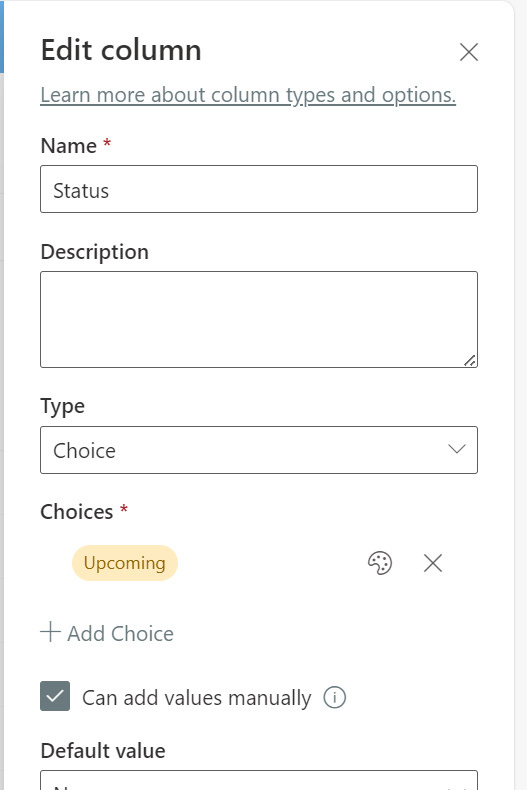
Task: Click the Type field label
Action: (x=62, y=406)
